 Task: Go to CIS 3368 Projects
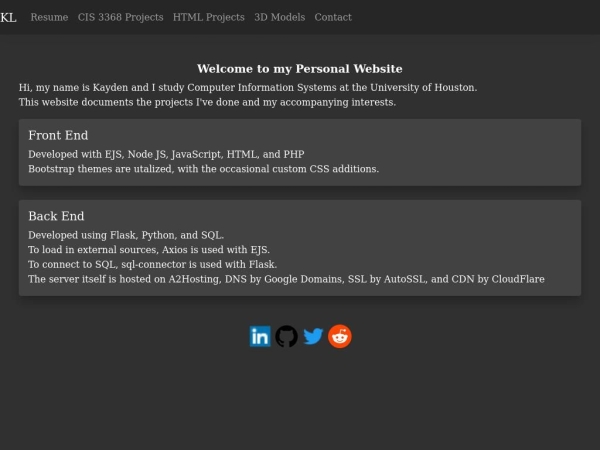pos(121,17)
